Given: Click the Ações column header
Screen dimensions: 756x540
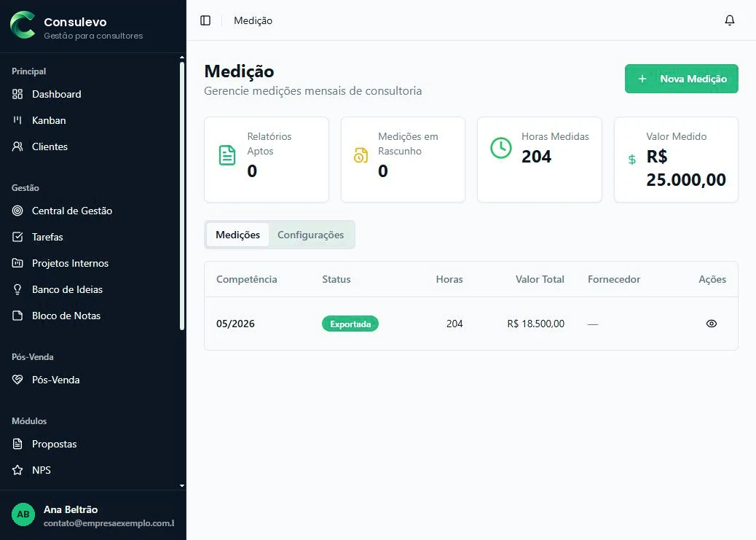Looking at the screenshot, I should coord(712,279).
